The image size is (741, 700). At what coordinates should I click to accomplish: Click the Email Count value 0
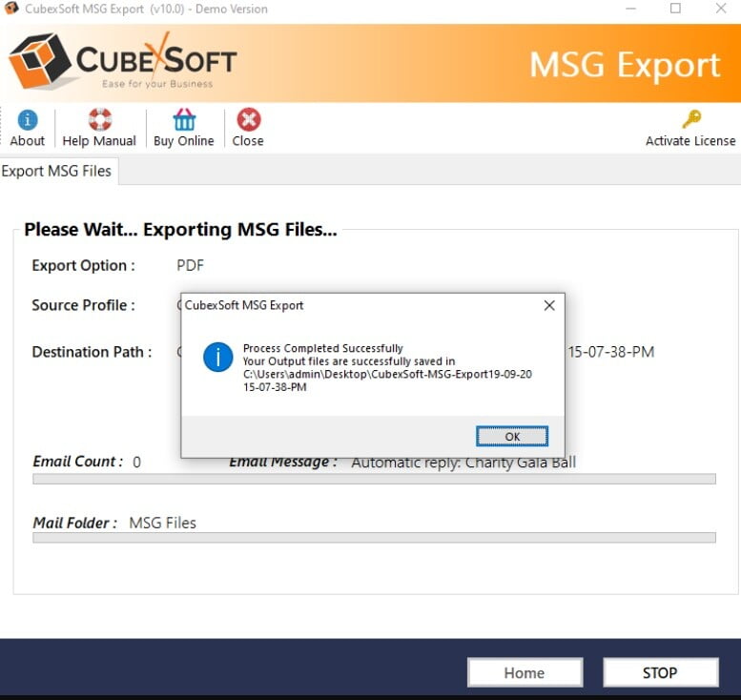(x=136, y=463)
